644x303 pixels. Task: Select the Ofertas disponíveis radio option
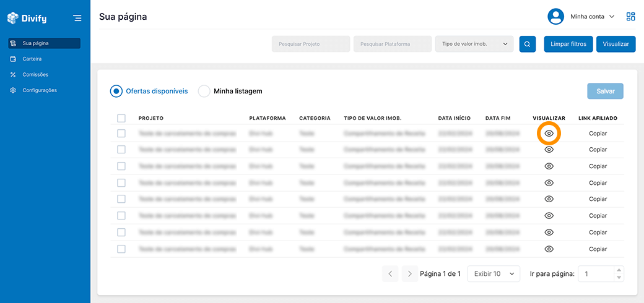point(149,91)
